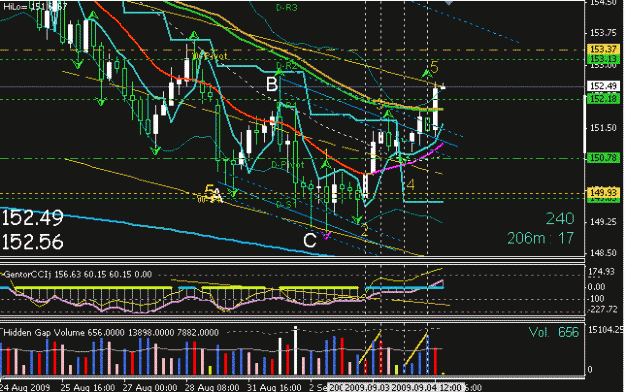Click the -227.72 CCI scale value
625x392 pixels.
pos(602,309)
